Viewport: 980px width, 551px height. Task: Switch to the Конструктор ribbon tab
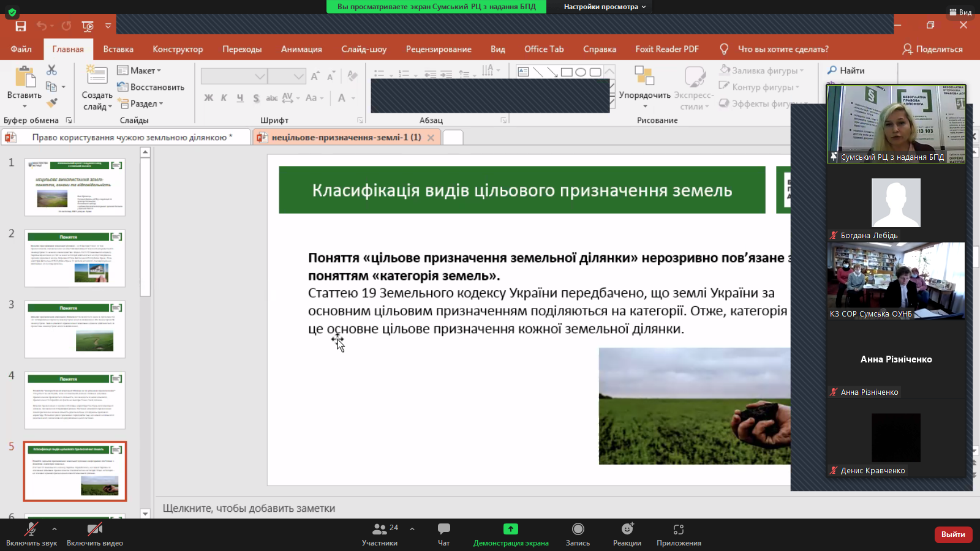tap(178, 49)
